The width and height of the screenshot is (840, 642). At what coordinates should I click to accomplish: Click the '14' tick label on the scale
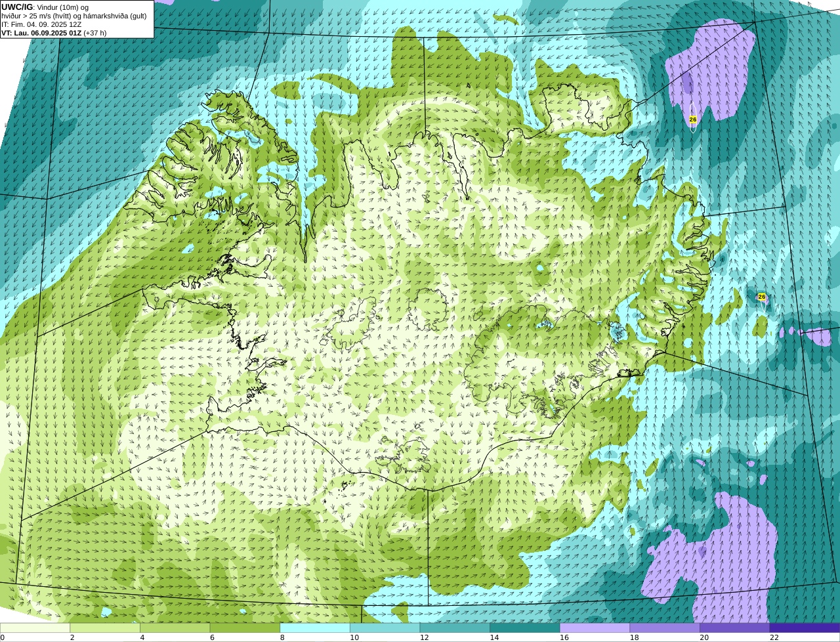coord(494,637)
